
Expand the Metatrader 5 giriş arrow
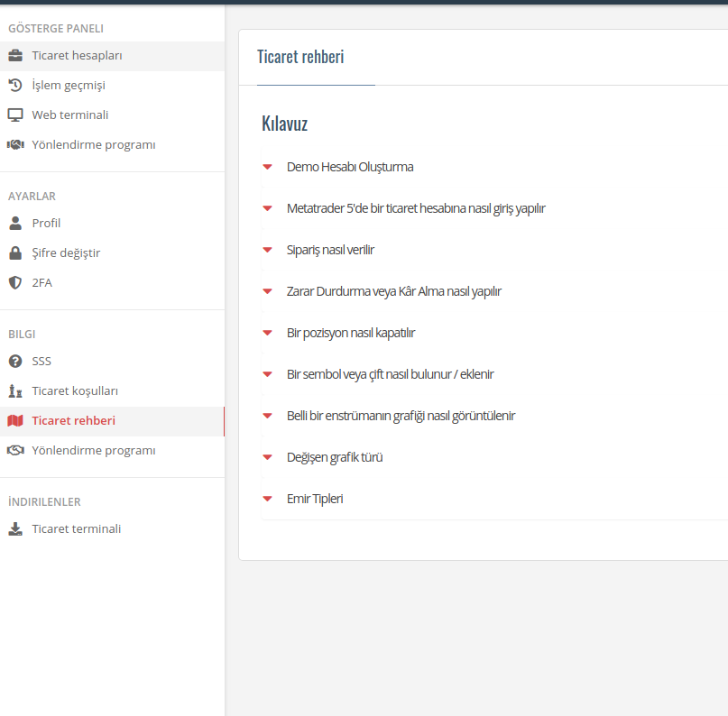point(267,208)
